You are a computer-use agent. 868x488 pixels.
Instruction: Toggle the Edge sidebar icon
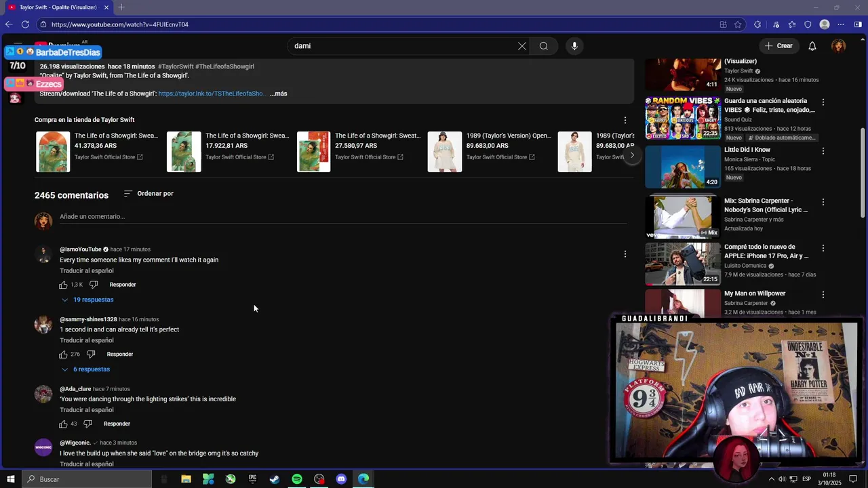point(858,24)
